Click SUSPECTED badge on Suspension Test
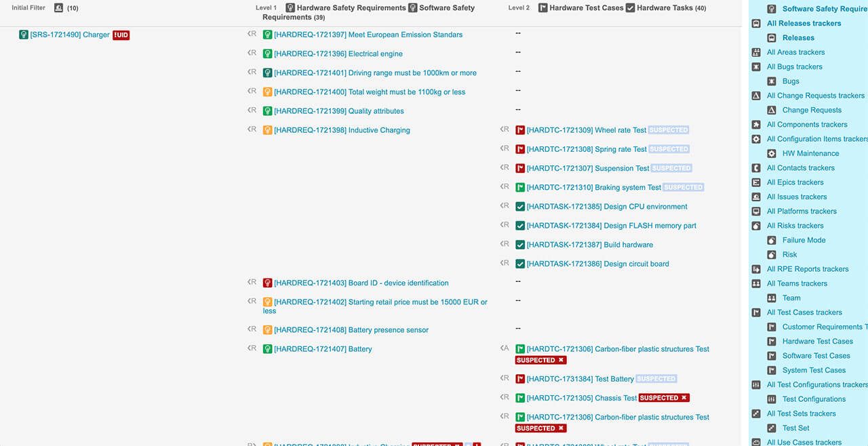 671,168
